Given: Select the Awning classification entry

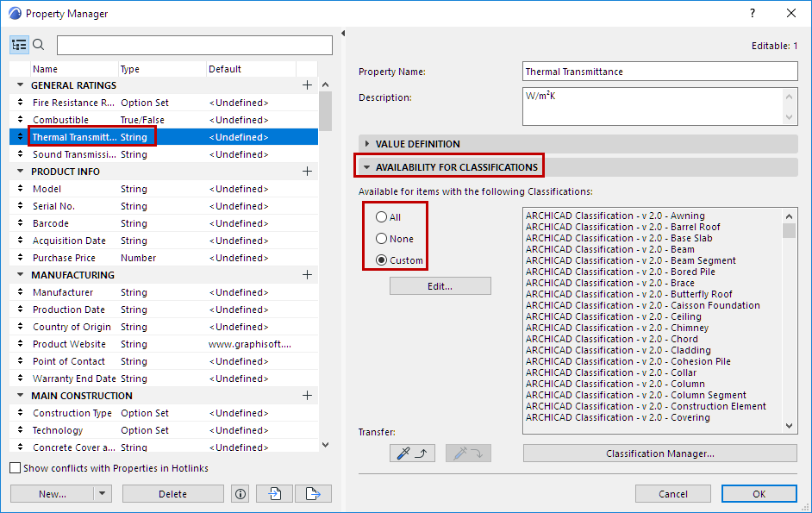Looking at the screenshot, I should (615, 216).
